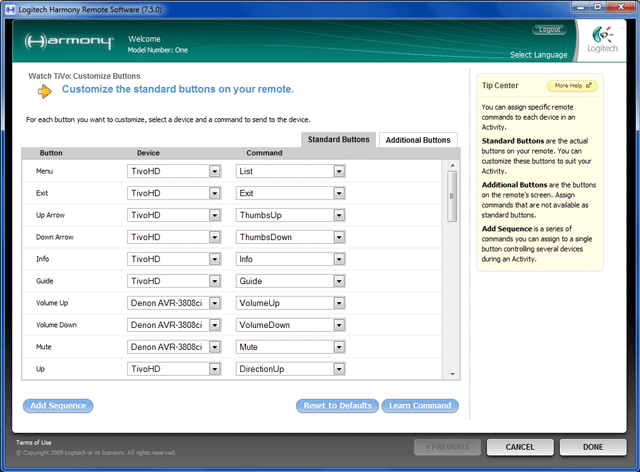This screenshot has width=640, height=472.
Task: Click the Volume Up row label
Action: (x=52, y=303)
